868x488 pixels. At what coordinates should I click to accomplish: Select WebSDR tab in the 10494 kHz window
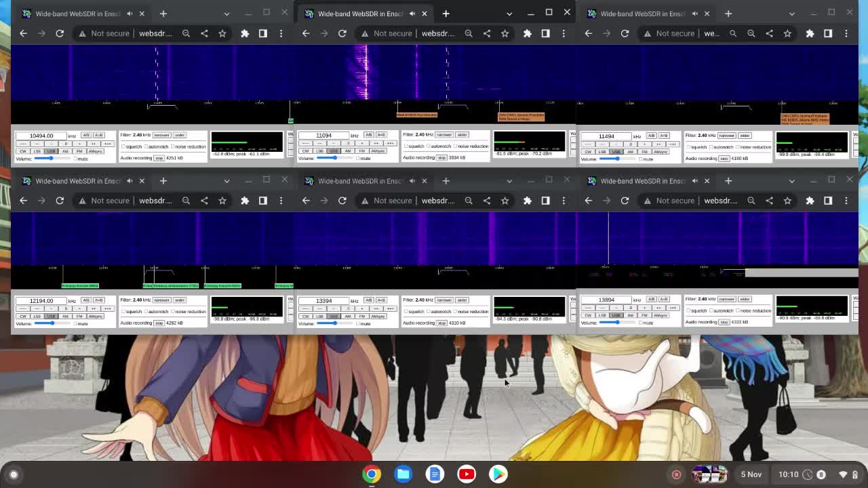coord(83,14)
